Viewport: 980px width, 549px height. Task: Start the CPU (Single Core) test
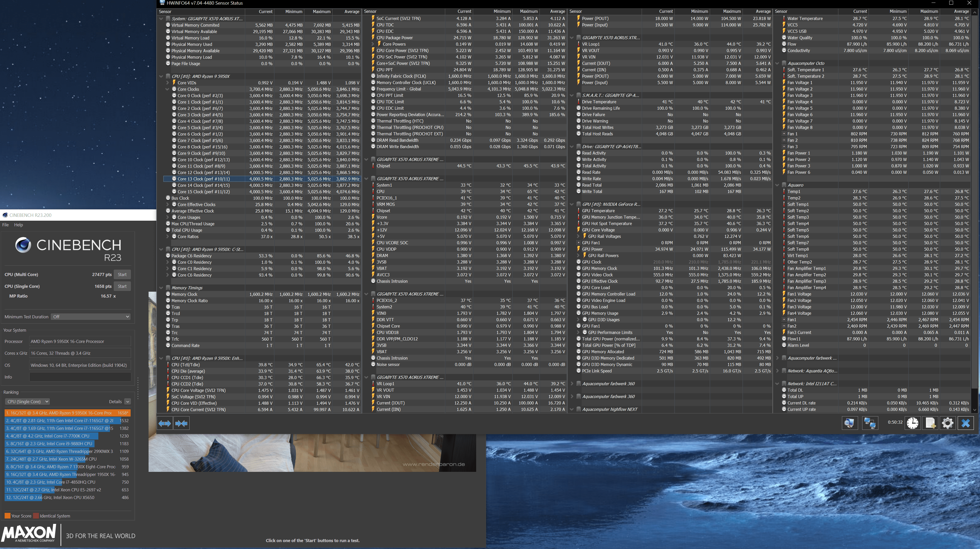click(x=122, y=286)
